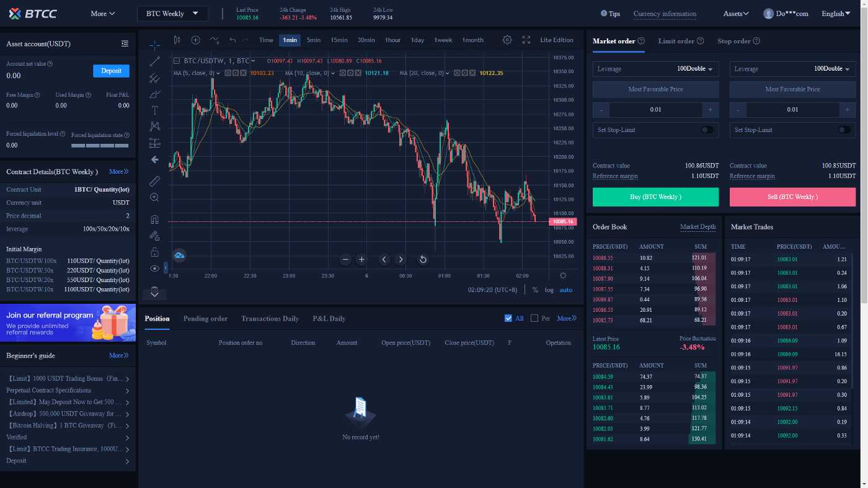Open chart settings gear icon
Image resolution: width=868 pixels, height=488 pixels.
507,40
